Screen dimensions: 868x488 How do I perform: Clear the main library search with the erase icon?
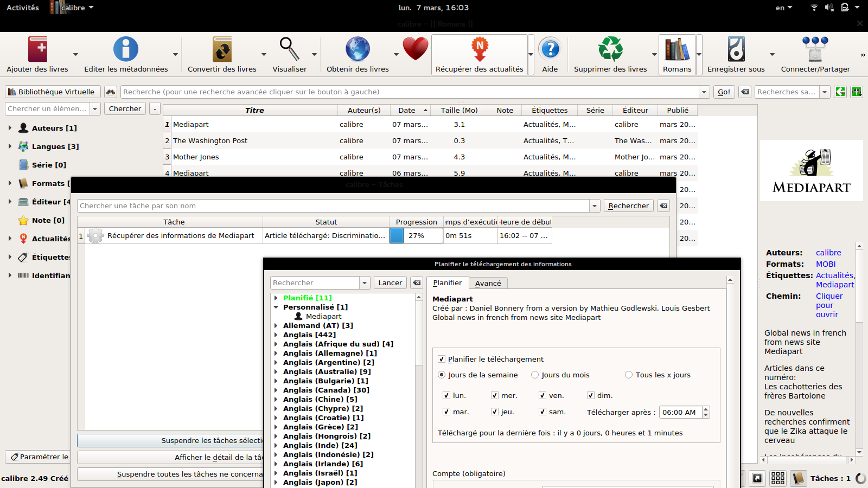(x=745, y=92)
